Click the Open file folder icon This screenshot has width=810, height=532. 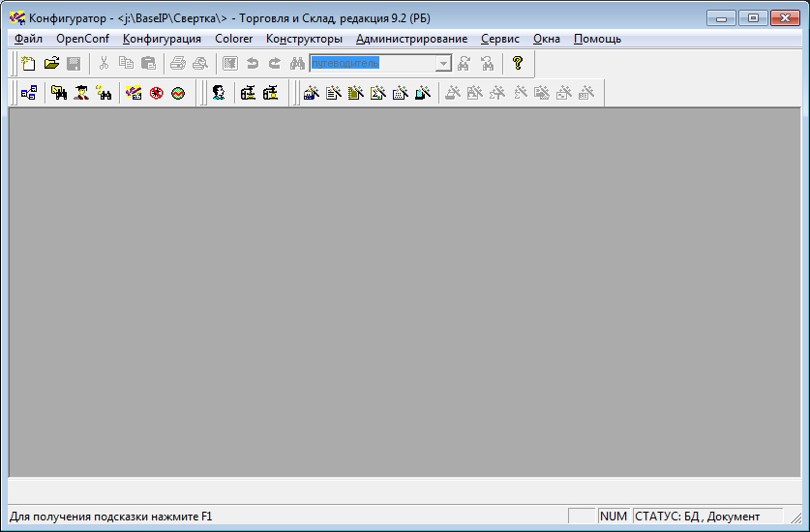[51, 64]
